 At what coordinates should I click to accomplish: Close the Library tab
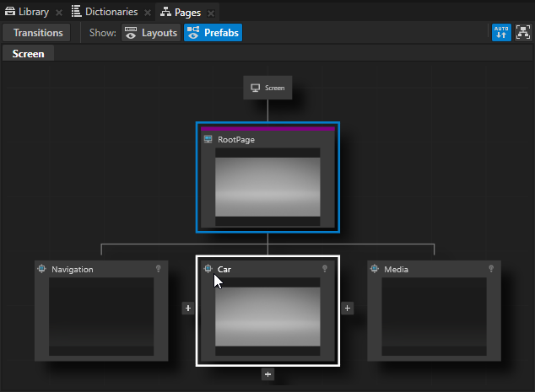(59, 13)
